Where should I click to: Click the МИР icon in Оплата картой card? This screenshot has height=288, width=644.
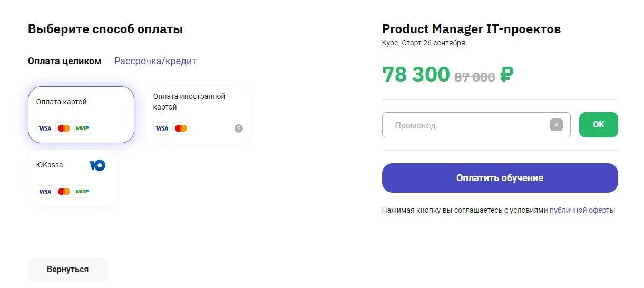82,128
